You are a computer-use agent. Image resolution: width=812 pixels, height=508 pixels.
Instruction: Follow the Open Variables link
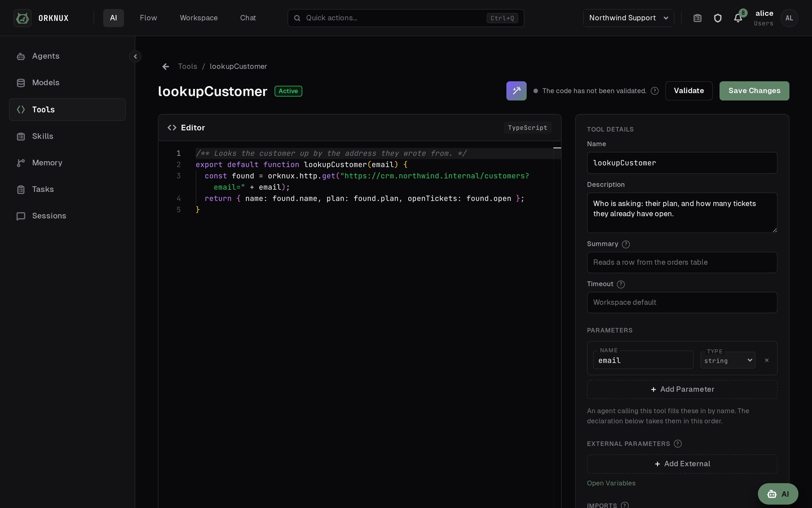[611, 483]
